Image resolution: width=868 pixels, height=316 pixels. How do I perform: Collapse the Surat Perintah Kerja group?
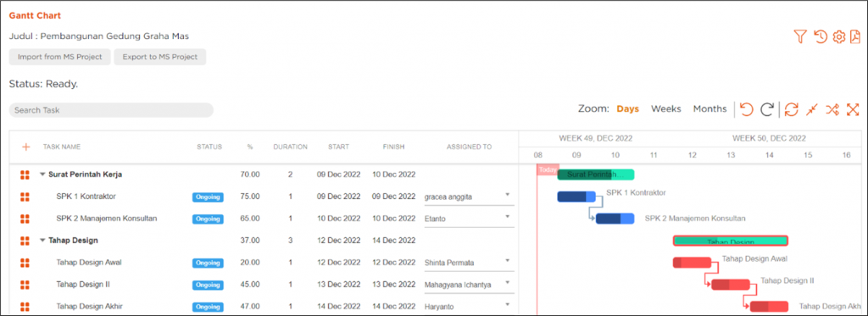42,175
